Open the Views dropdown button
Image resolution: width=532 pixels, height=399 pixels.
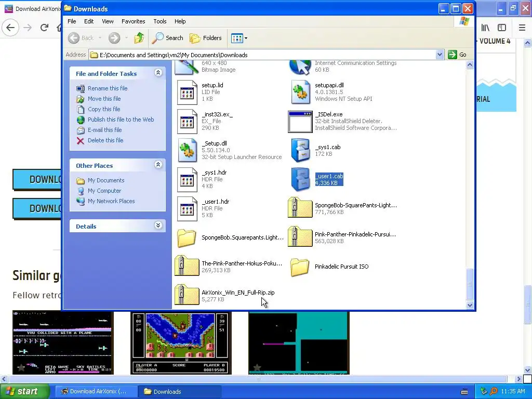tap(239, 38)
